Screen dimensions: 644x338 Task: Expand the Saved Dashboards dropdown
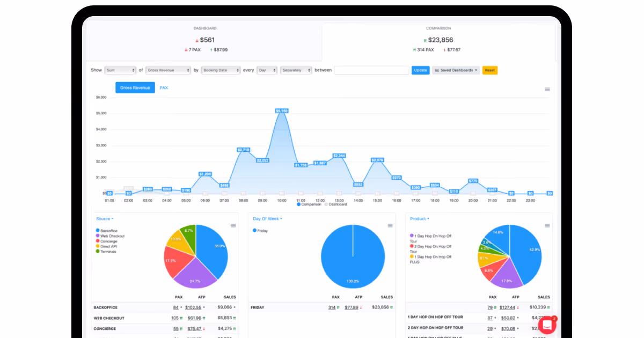click(456, 70)
